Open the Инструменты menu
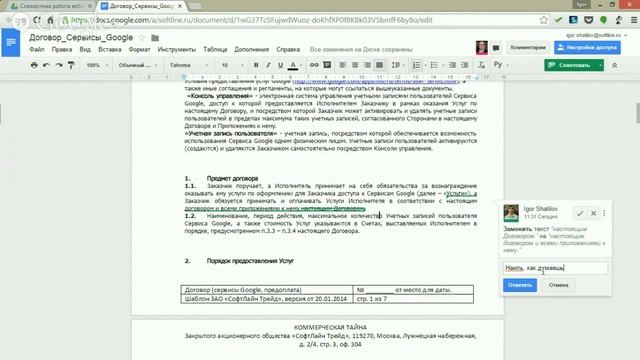Screen dimensions: 640x360 (177, 49)
